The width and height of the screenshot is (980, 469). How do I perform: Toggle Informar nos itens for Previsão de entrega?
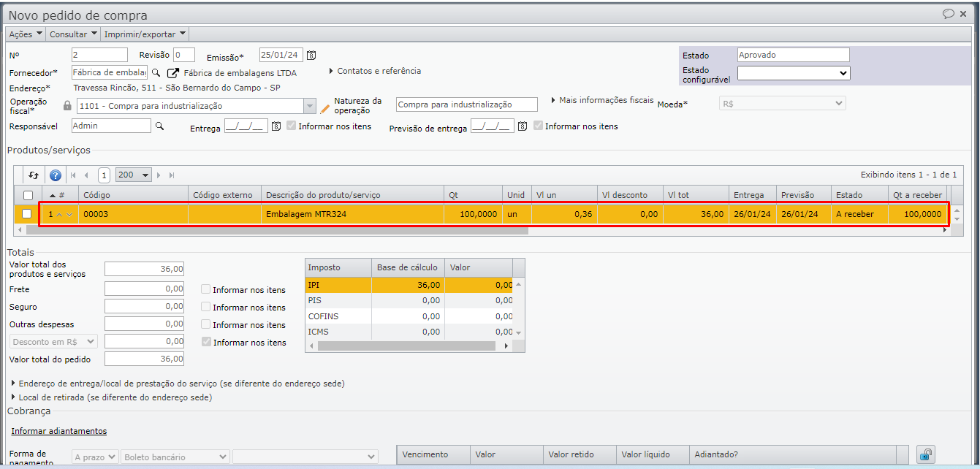pyautogui.click(x=539, y=126)
